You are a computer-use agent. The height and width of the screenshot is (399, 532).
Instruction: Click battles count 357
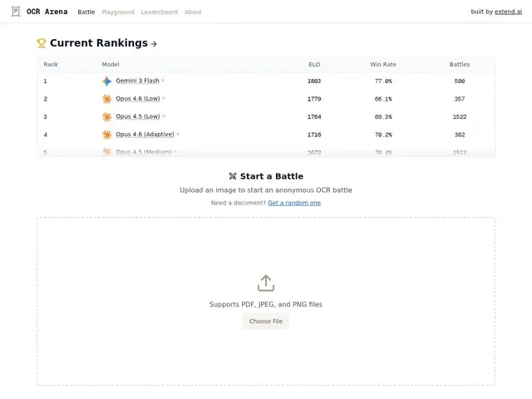coord(460,99)
